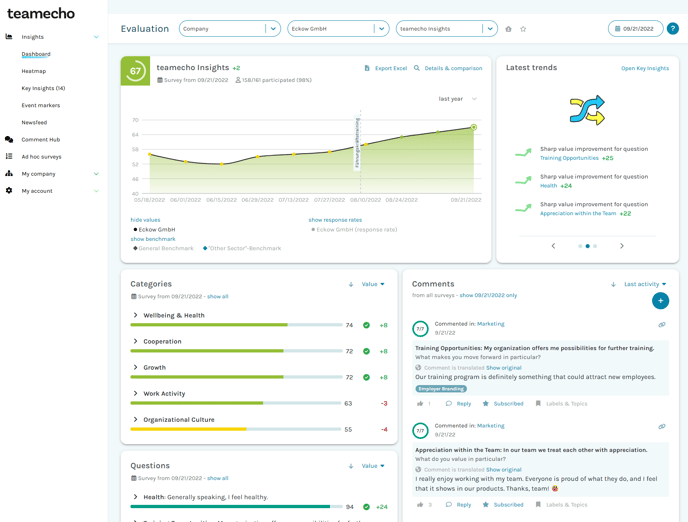Toggle the "Other Sector"-Benchmark legend entry

pyautogui.click(x=242, y=248)
